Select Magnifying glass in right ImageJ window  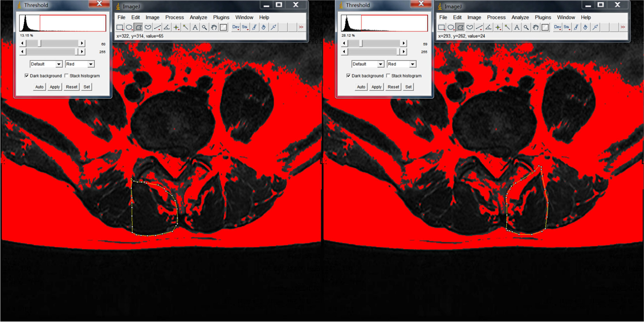coord(526,27)
